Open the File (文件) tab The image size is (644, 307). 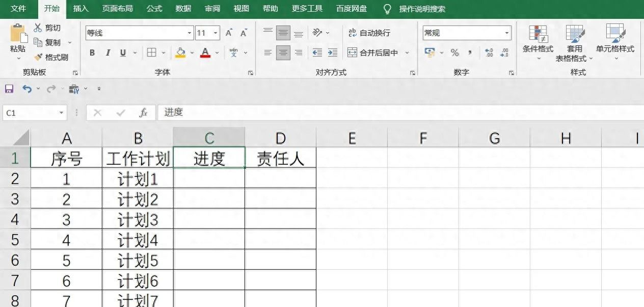point(18,9)
